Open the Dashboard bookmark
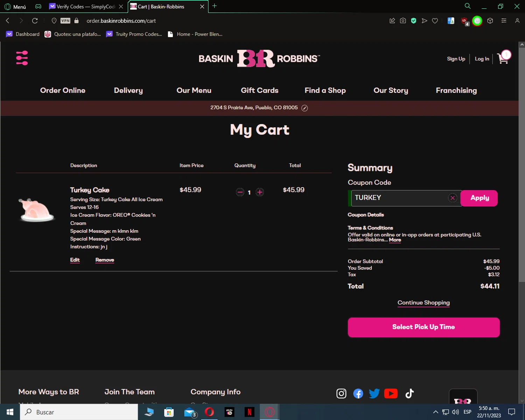This screenshot has height=420, width=525. pyautogui.click(x=23, y=34)
